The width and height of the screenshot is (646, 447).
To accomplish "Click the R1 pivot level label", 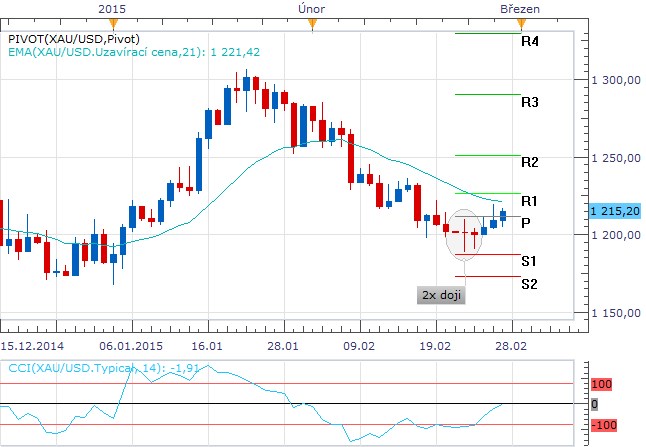I will coord(530,200).
